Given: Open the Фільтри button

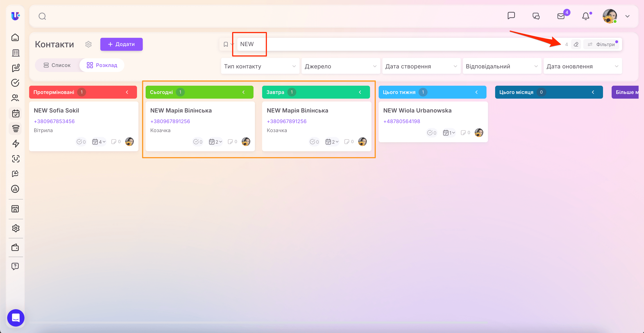Looking at the screenshot, I should pyautogui.click(x=601, y=44).
